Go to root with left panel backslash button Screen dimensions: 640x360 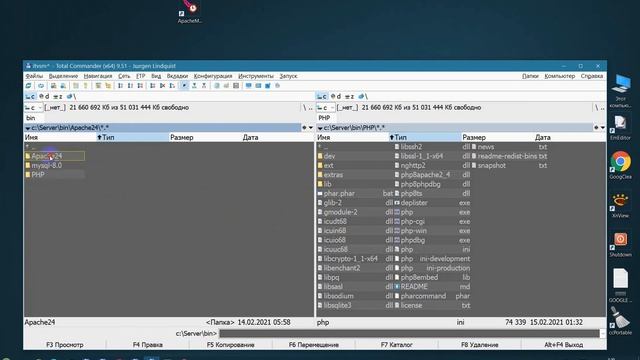(x=304, y=108)
